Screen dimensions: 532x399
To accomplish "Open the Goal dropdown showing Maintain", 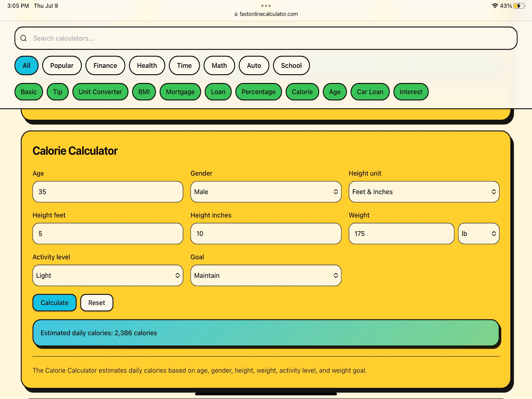I will click(266, 275).
